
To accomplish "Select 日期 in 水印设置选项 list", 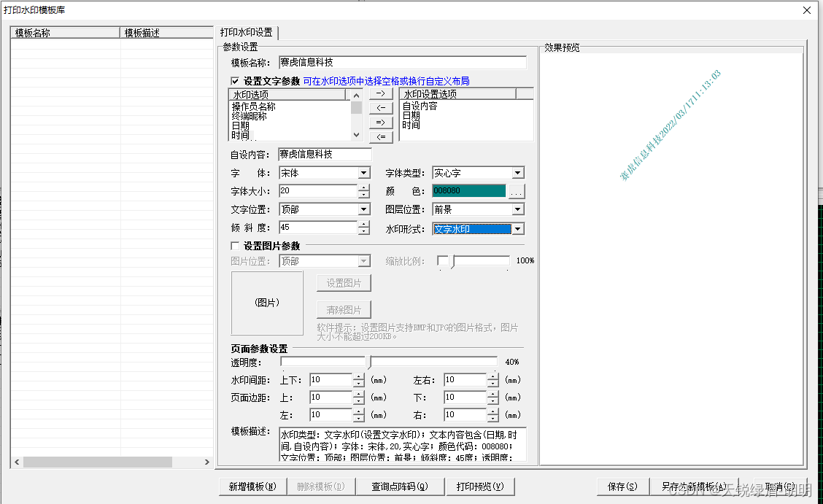I will click(x=411, y=115).
